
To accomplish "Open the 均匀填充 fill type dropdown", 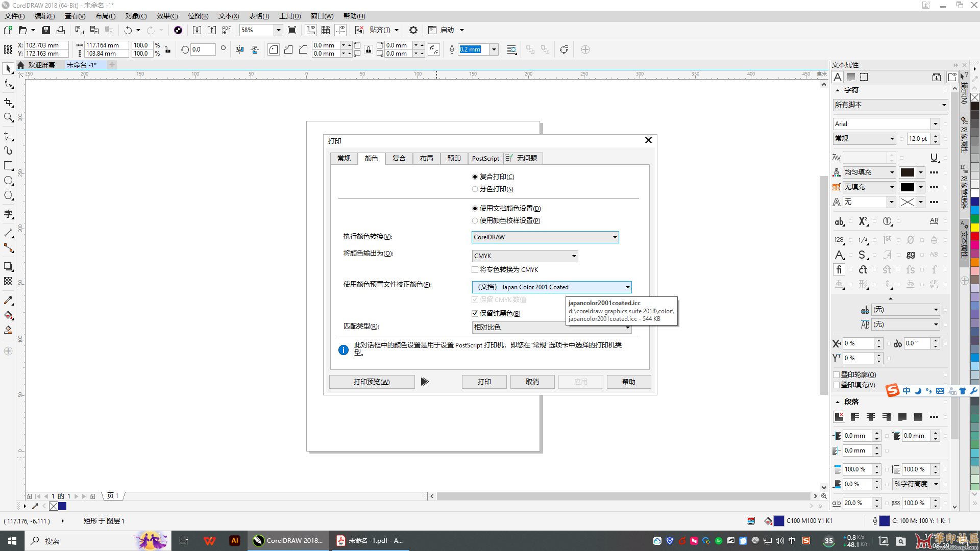I will point(869,172).
